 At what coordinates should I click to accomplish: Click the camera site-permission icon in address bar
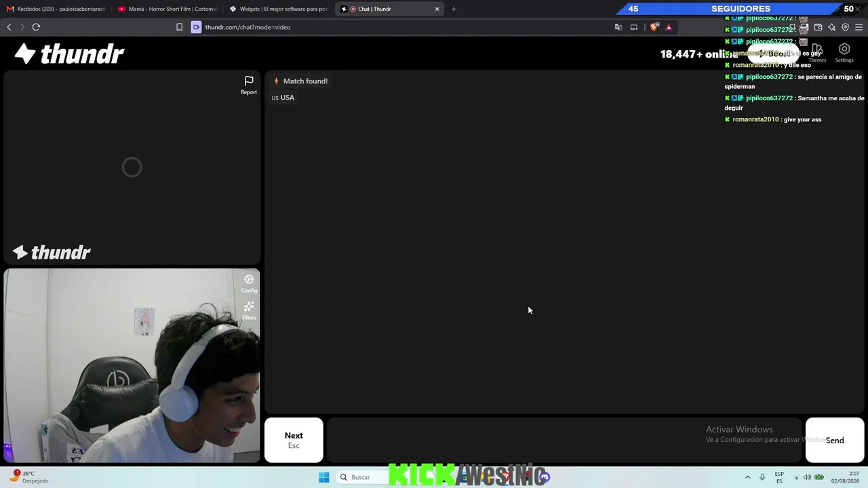coord(196,27)
